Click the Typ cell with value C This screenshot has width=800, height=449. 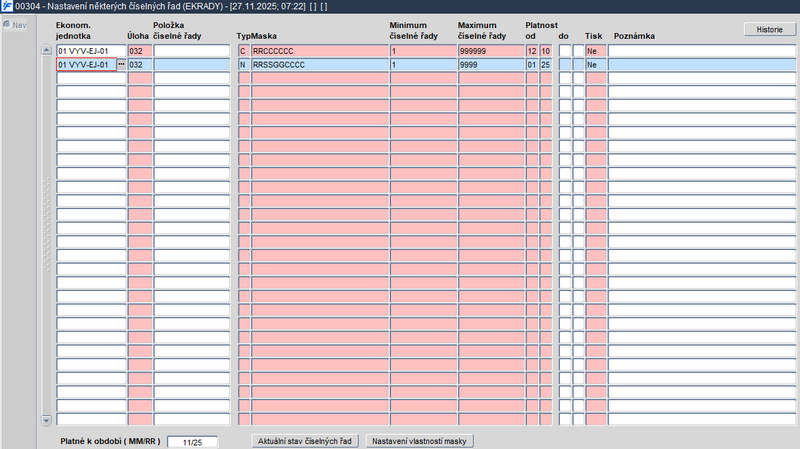point(244,51)
